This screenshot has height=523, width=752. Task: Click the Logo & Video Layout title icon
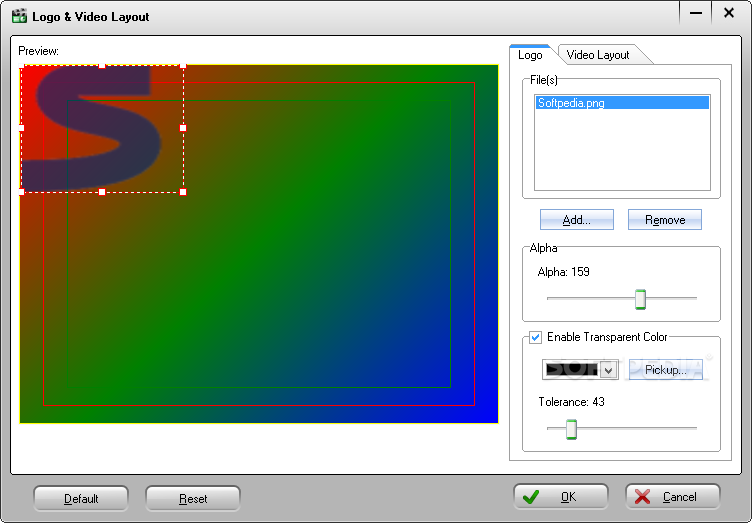click(19, 16)
